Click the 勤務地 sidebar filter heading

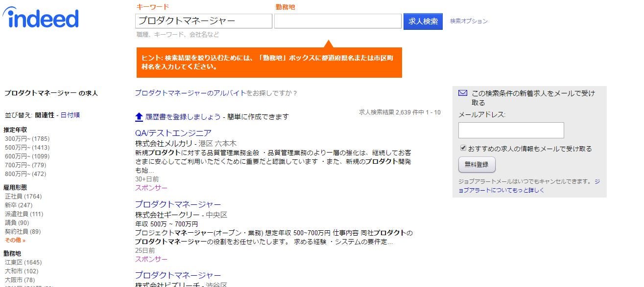click(12, 254)
